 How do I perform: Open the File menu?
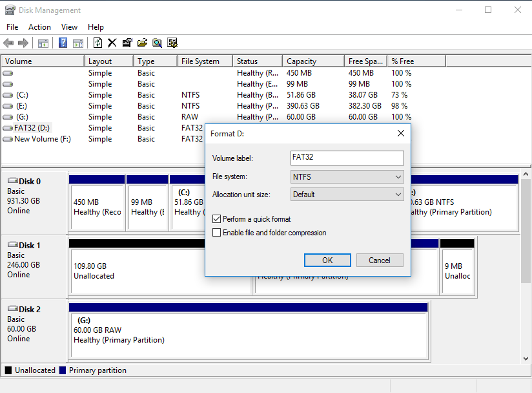12,27
